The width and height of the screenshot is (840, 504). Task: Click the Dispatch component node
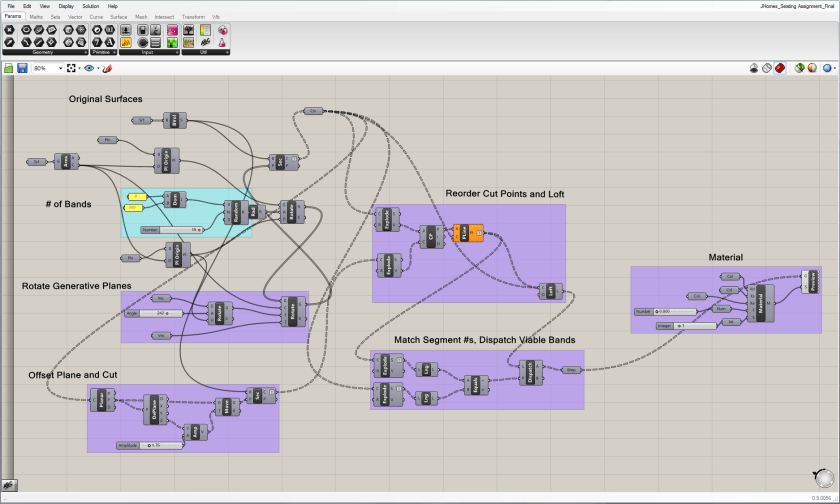532,372
